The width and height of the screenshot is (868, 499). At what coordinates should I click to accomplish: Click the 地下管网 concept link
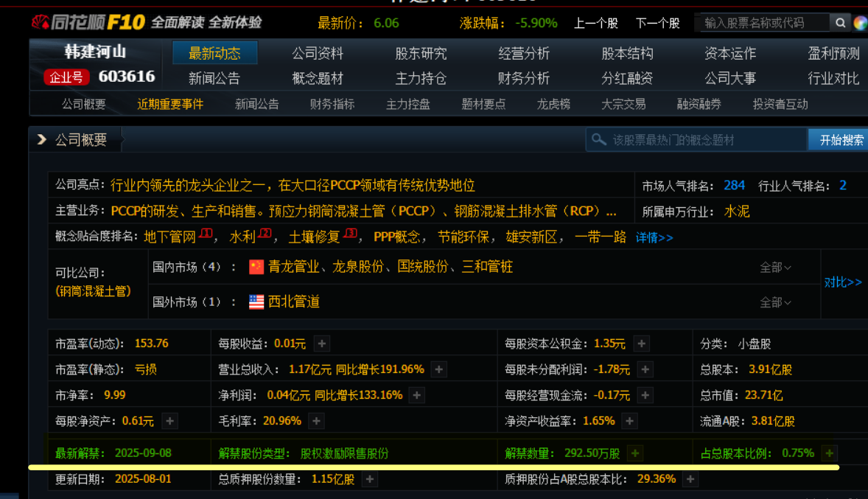(170, 237)
